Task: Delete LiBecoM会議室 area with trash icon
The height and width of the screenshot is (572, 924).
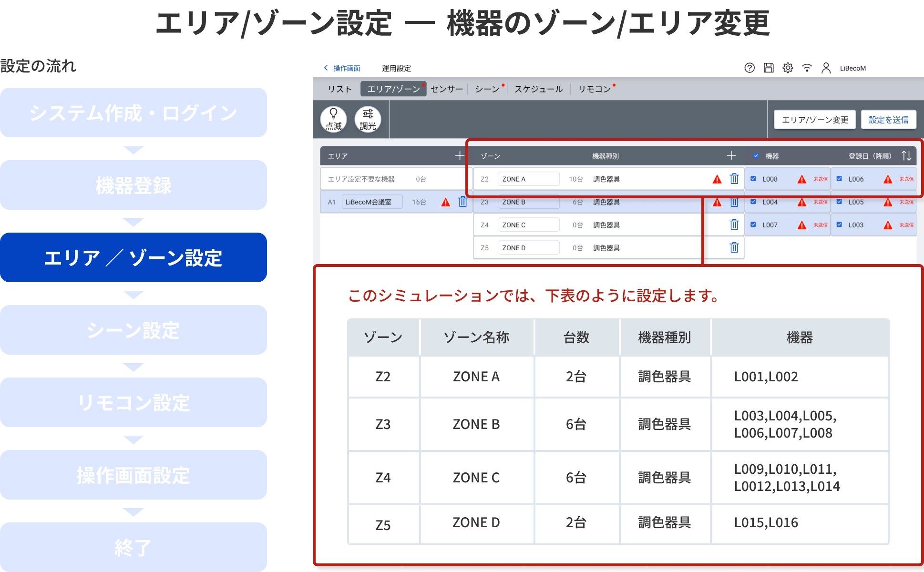Action: (462, 202)
